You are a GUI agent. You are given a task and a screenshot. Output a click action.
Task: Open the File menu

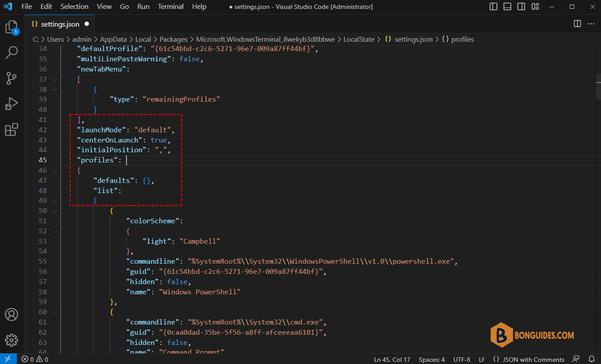(27, 7)
